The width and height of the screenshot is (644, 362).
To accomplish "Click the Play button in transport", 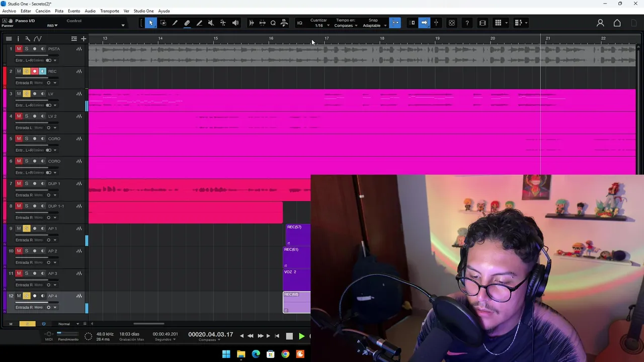I will click(x=301, y=336).
